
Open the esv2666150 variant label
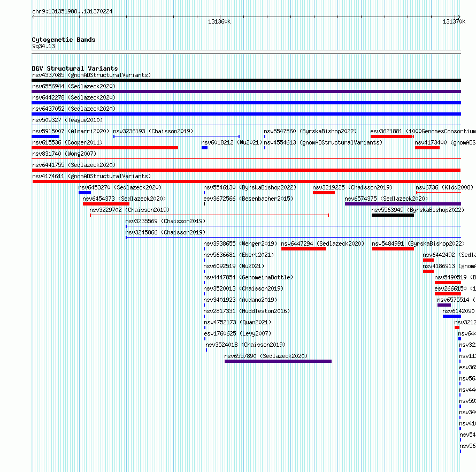pos(455,288)
